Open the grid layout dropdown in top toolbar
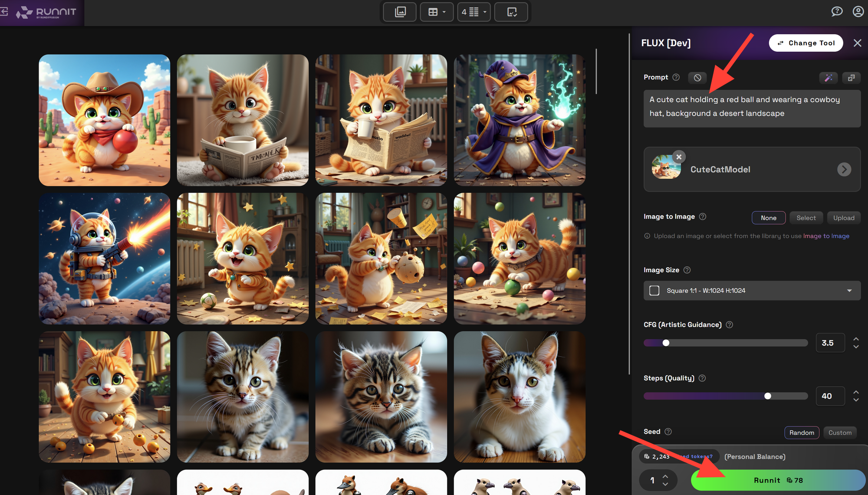This screenshot has height=495, width=868. click(x=437, y=12)
